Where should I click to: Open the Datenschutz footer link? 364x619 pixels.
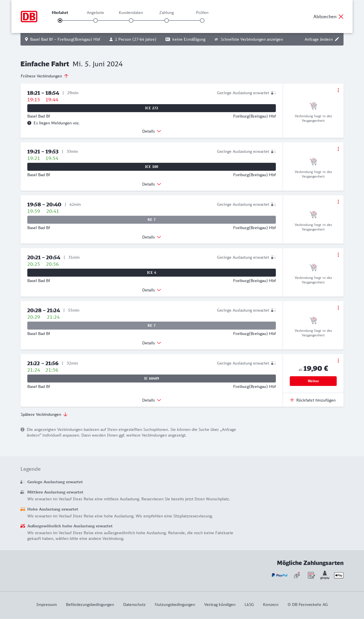point(134,604)
